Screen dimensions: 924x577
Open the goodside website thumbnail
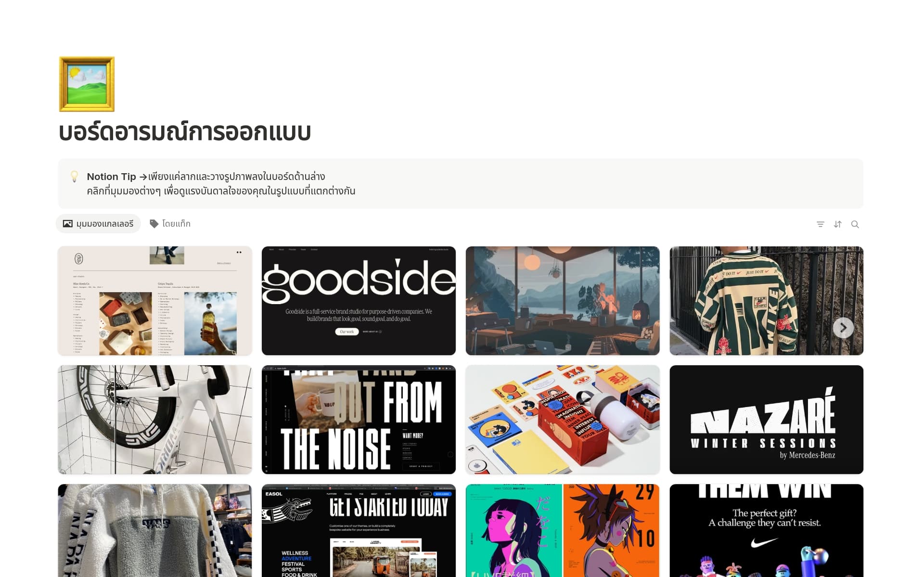[359, 301]
